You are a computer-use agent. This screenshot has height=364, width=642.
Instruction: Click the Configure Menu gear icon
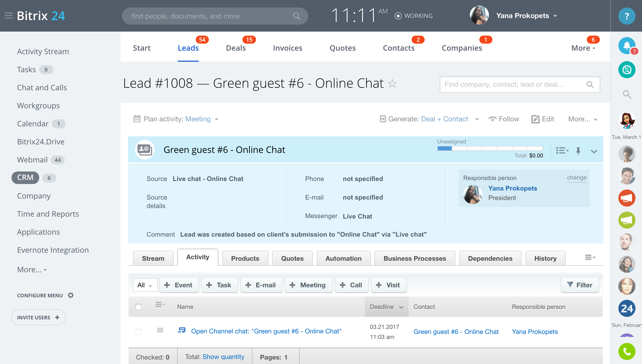[71, 295]
